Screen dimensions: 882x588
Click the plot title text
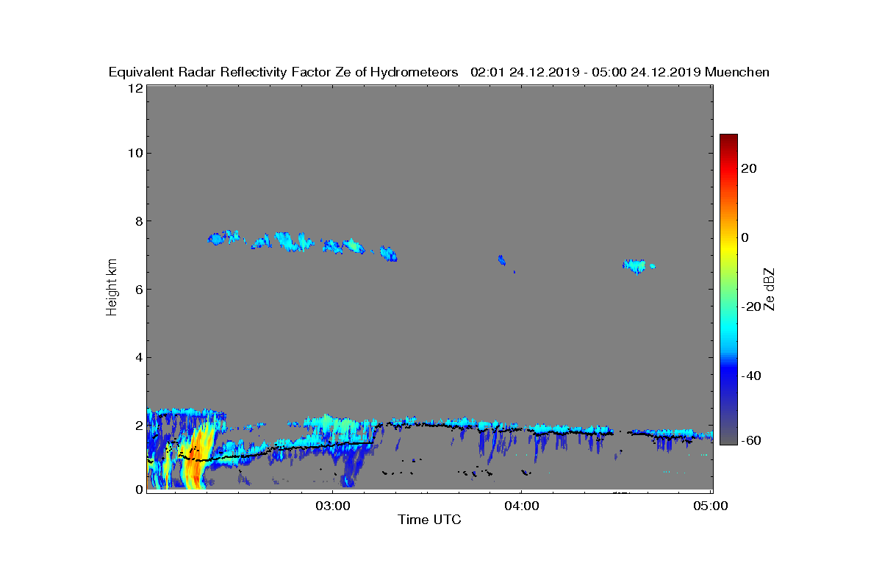click(439, 72)
